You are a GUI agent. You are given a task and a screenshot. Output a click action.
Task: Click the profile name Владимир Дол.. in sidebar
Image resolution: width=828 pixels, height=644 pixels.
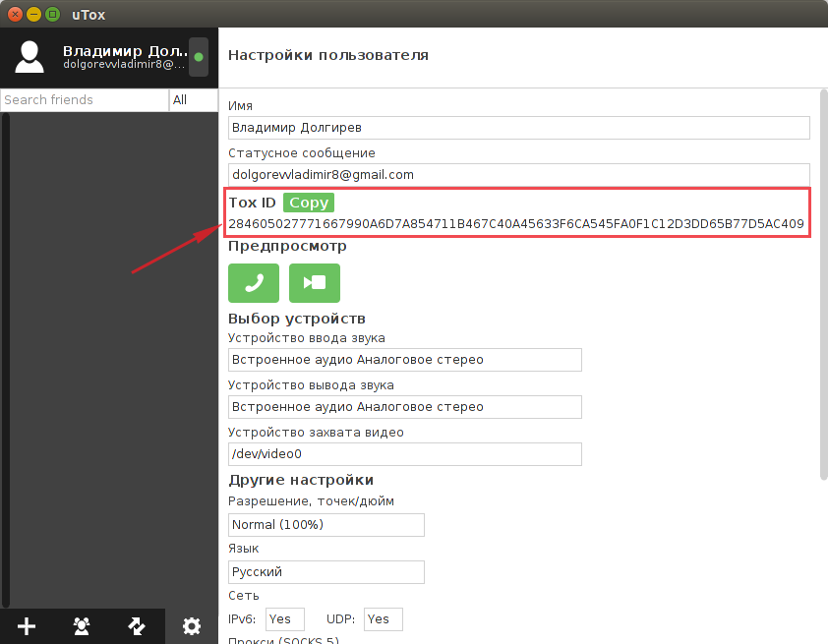point(125,51)
